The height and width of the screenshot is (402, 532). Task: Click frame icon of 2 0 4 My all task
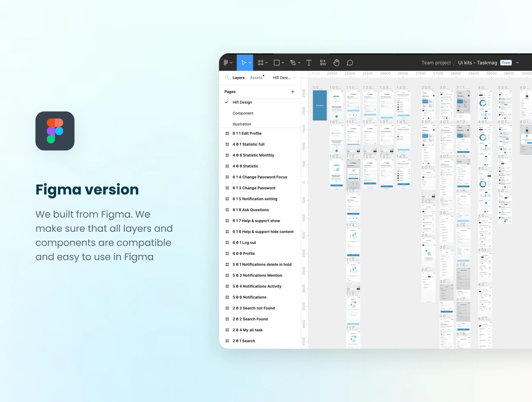pos(227,330)
